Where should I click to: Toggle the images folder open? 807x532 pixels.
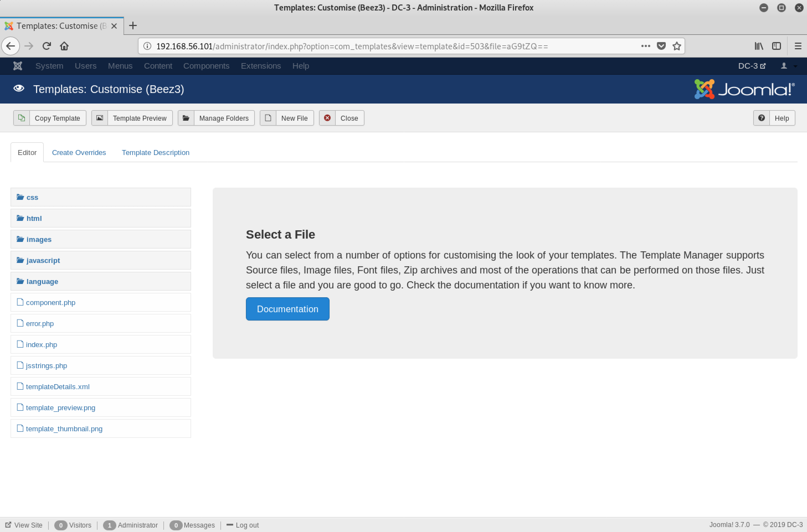pyautogui.click(x=38, y=239)
